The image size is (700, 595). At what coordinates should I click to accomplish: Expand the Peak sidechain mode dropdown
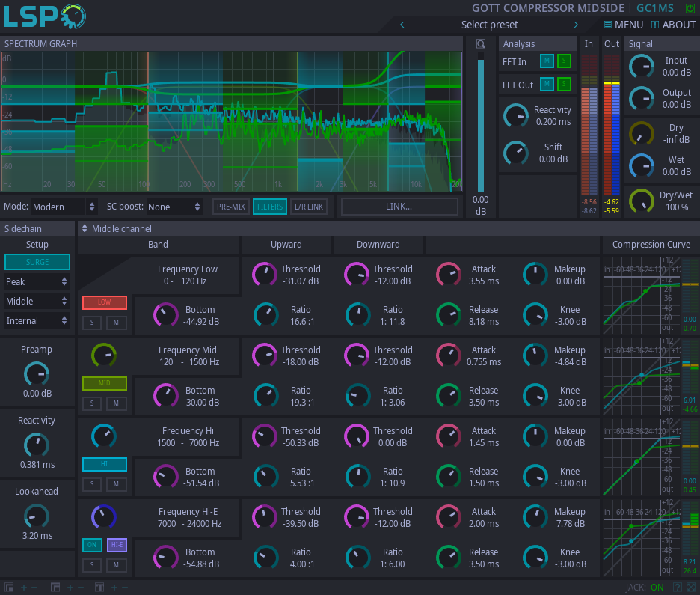click(x=37, y=282)
